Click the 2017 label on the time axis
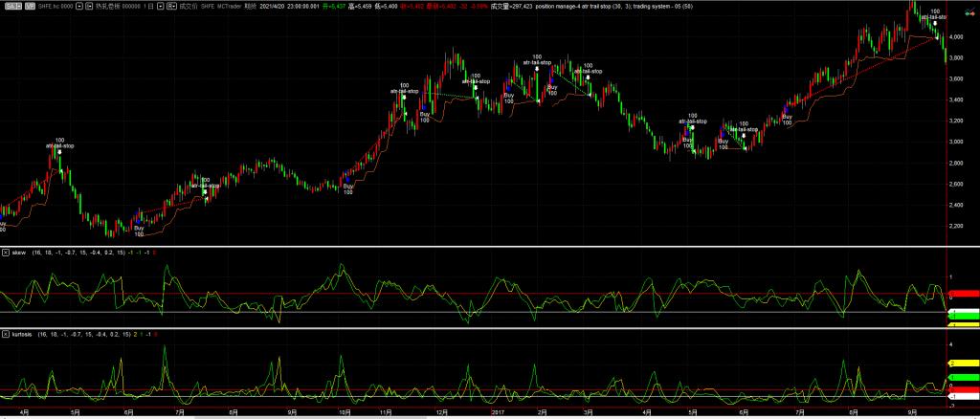This screenshot has height=419, width=980. coord(498,412)
